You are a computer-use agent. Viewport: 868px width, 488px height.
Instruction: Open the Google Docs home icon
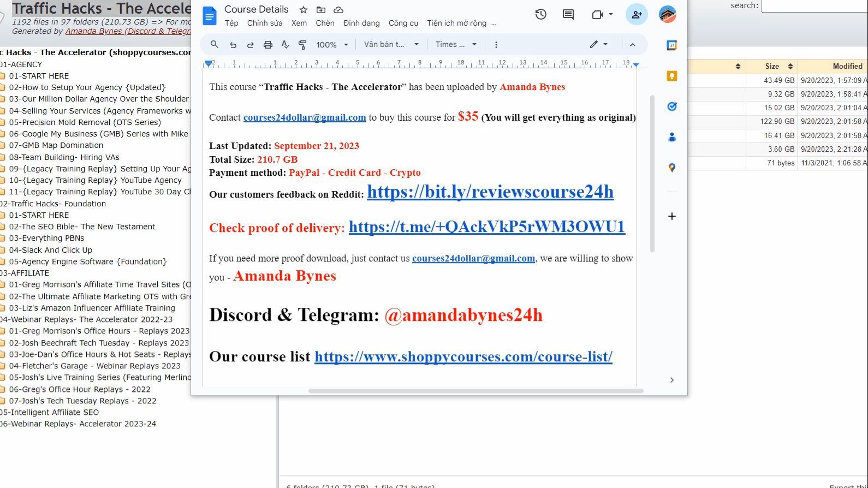(x=209, y=16)
